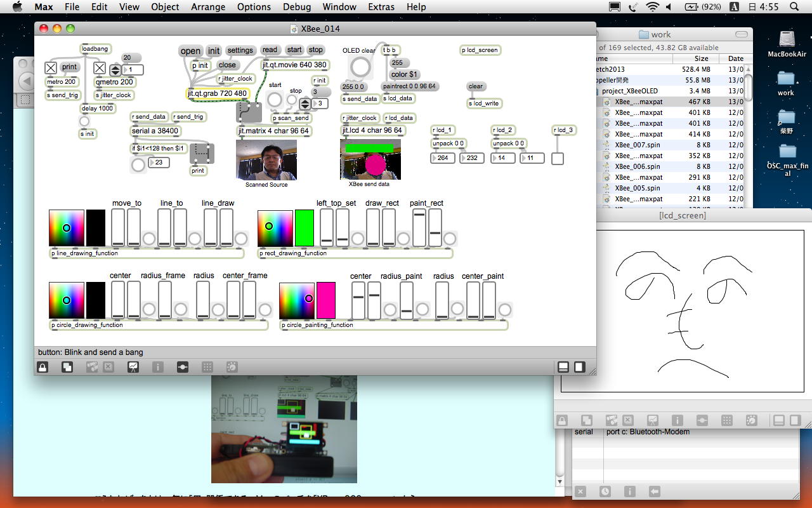Image resolution: width=812 pixels, height=508 pixels.
Task: Open the input source A menu
Action: tap(734, 7)
